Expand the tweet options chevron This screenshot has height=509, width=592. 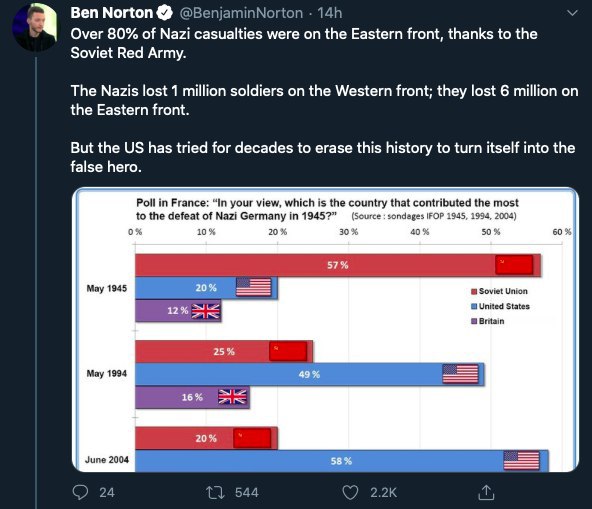(x=573, y=13)
